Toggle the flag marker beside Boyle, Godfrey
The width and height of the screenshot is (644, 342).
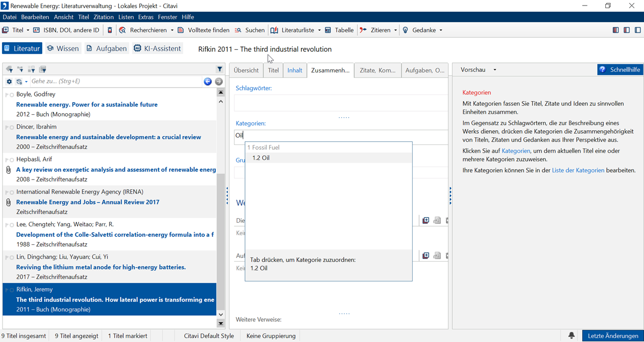[x=10, y=95]
